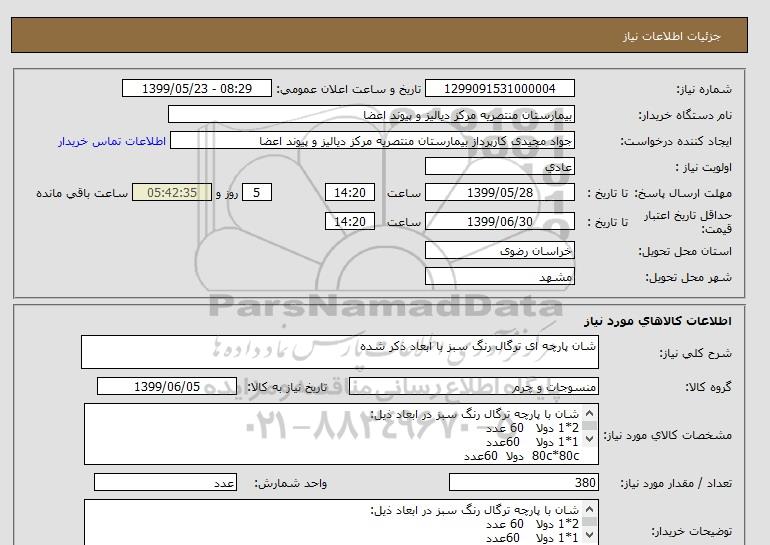The width and height of the screenshot is (770, 545).
Task: Click the remaining time counter 05:42:35
Action: pyautogui.click(x=172, y=192)
